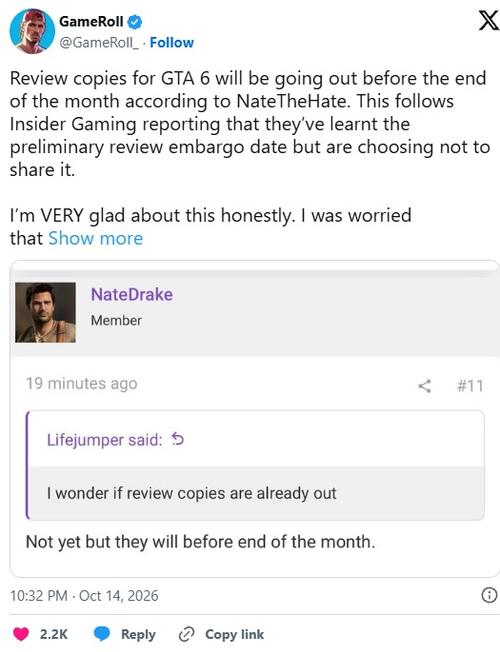Image resolution: width=500 pixels, height=652 pixels.
Task: Open the X logo icon
Action: point(489,20)
